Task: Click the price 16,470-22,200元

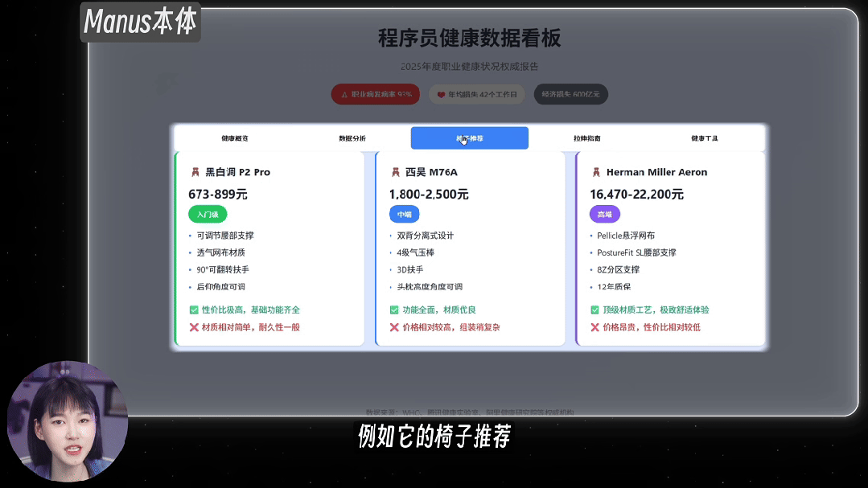Action: [636, 195]
